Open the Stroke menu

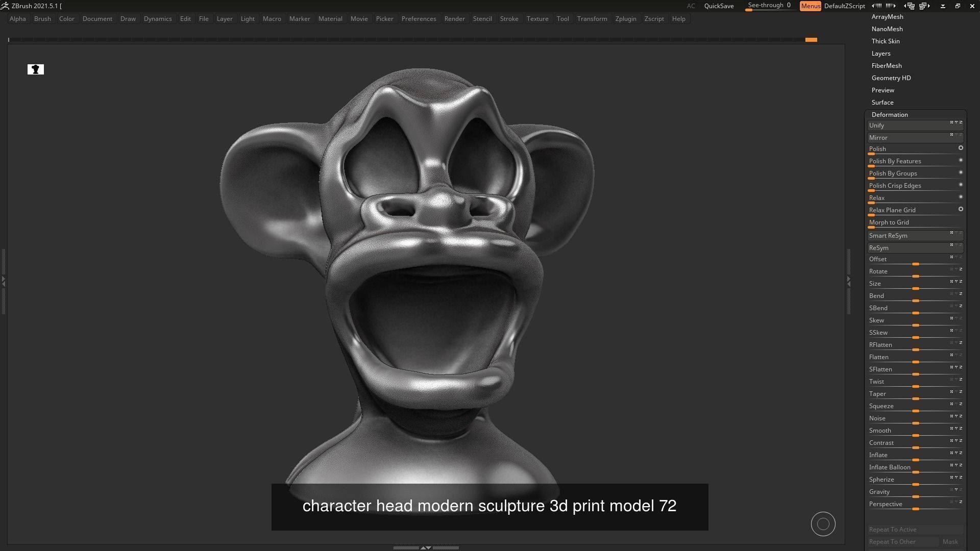tap(508, 19)
